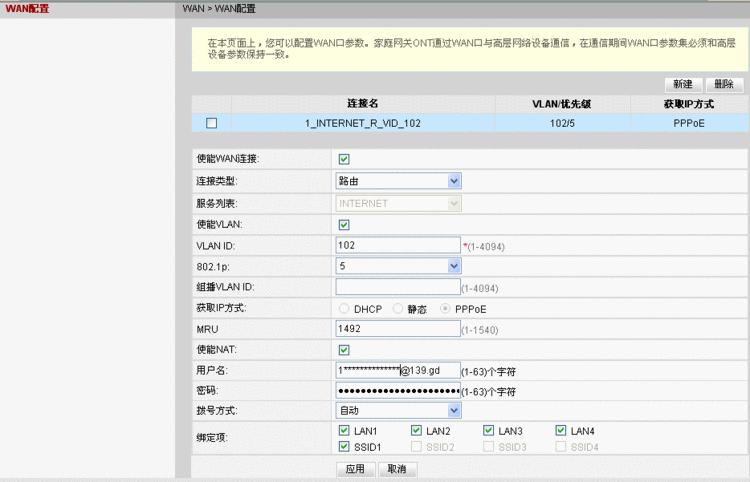The width and height of the screenshot is (750, 482).
Task: Click the 取消 button
Action: [x=397, y=469]
